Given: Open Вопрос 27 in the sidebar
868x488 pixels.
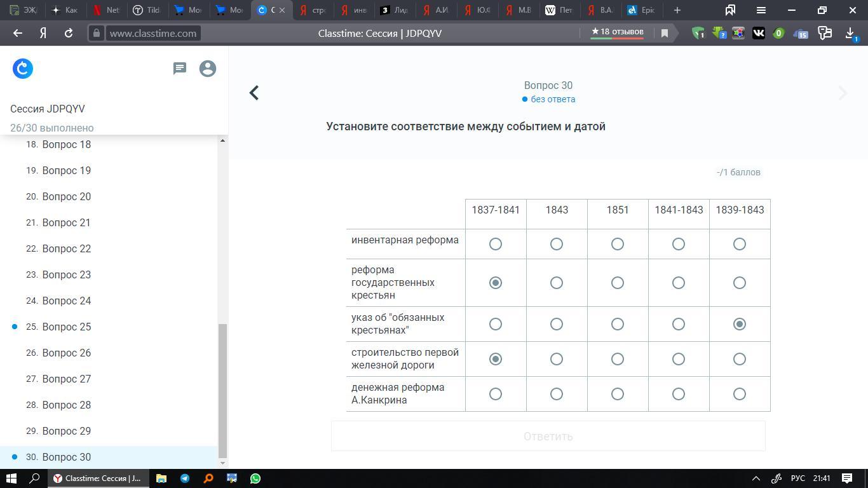Looking at the screenshot, I should tap(67, 379).
